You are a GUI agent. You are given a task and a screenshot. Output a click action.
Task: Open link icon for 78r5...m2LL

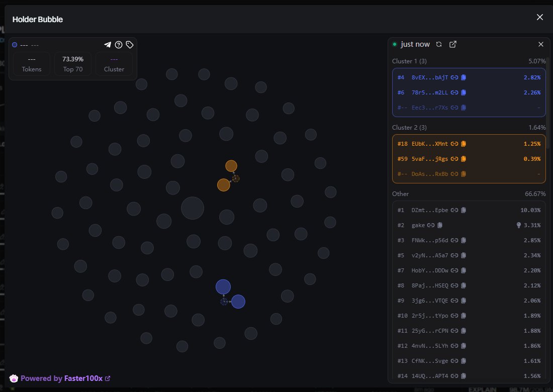click(x=454, y=92)
